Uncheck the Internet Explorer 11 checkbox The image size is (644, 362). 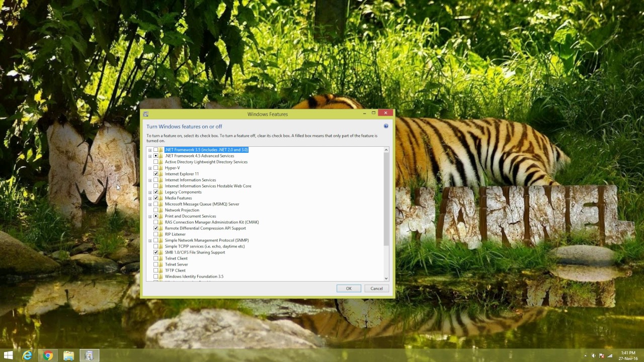pos(155,174)
